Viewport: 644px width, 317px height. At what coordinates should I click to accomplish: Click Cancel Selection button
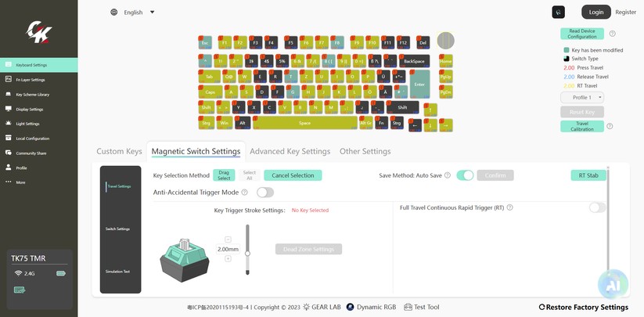293,175
